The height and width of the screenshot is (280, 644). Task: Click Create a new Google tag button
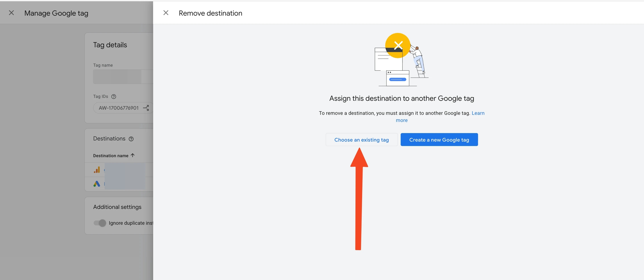439,140
